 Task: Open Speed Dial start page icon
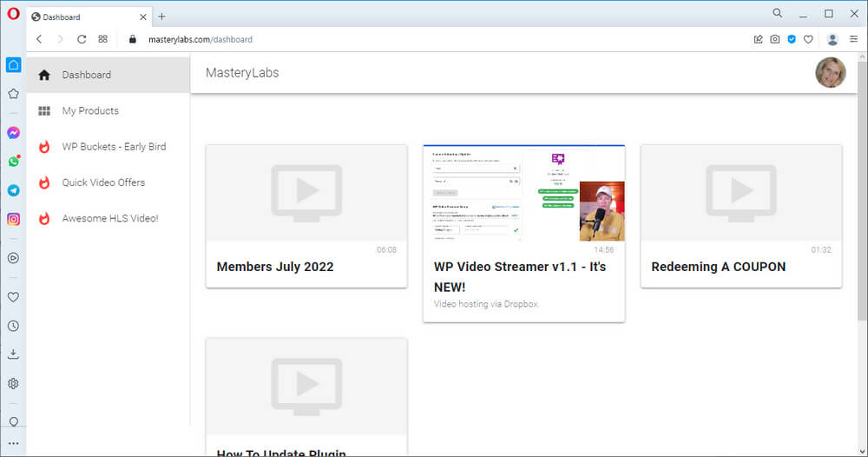(x=103, y=39)
